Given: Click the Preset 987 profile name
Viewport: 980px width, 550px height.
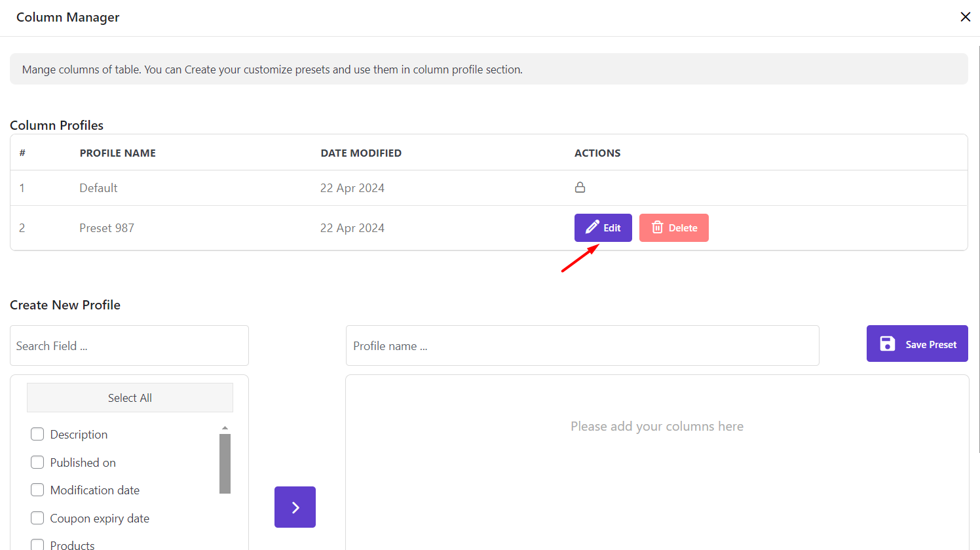Looking at the screenshot, I should tap(107, 228).
